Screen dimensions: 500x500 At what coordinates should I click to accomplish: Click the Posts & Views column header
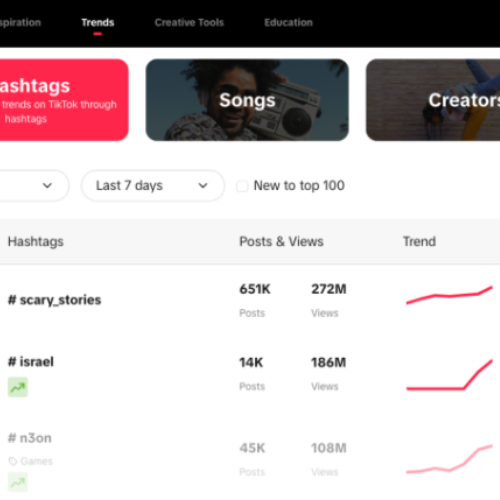[281, 241]
